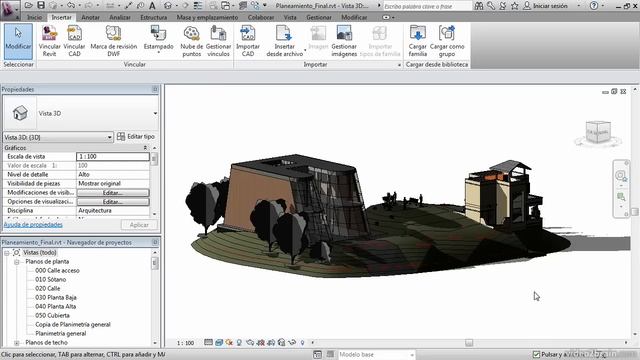Open the Vista 3D type selector dropdown
The height and width of the screenshot is (360, 640).
coord(155,113)
